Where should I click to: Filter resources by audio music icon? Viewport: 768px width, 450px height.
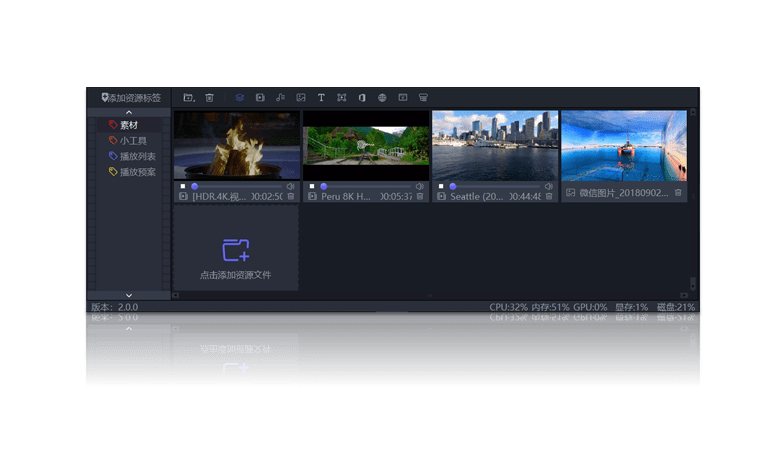pyautogui.click(x=280, y=98)
